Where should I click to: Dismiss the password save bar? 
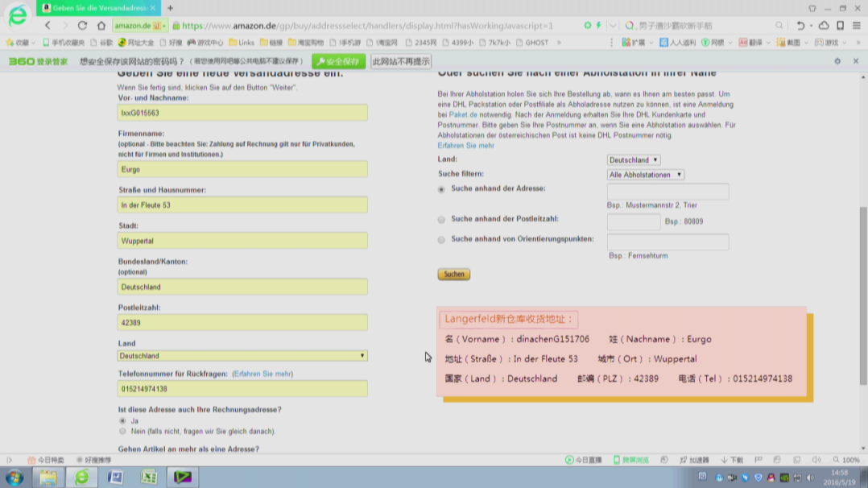point(856,61)
